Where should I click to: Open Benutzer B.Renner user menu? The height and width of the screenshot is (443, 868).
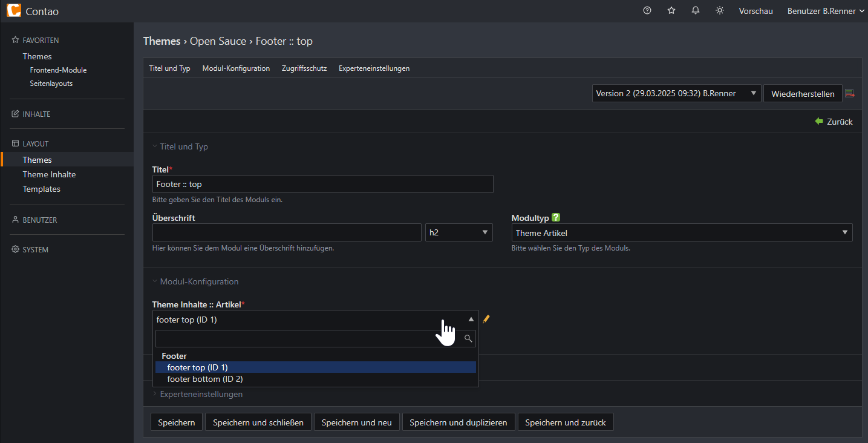click(826, 11)
